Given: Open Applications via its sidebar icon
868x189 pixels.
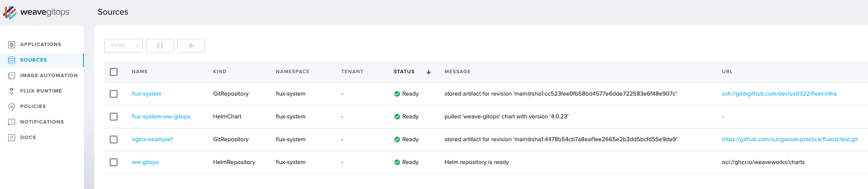Looking at the screenshot, I should tap(12, 45).
